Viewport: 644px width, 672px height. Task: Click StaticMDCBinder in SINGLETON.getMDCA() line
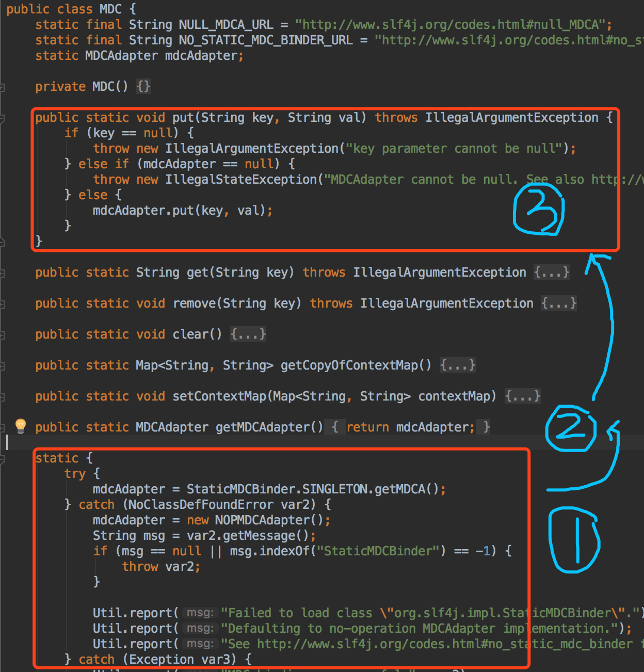click(x=240, y=489)
